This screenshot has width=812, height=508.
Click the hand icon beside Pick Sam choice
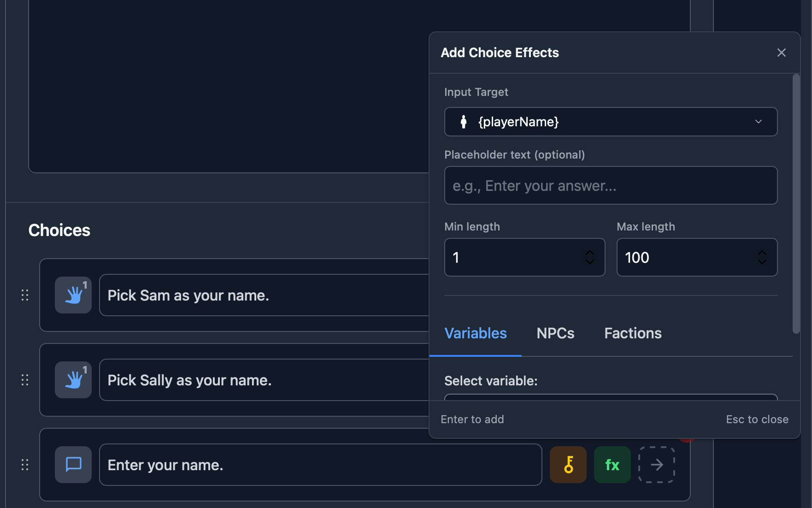[x=73, y=295]
